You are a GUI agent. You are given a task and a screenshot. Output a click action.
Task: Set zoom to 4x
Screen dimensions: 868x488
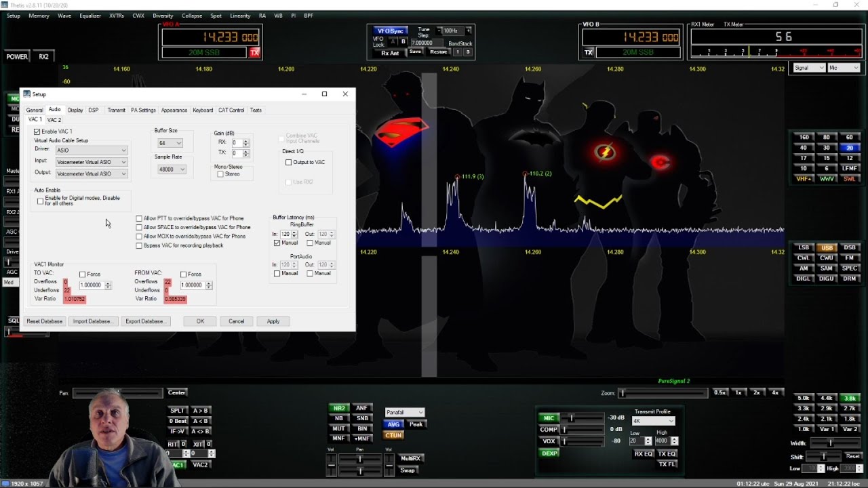(775, 392)
